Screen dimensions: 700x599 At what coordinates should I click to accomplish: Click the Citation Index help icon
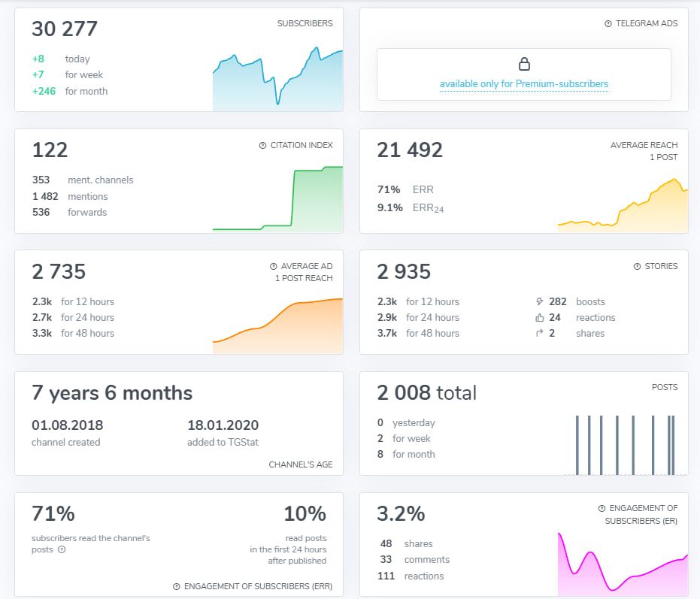point(262,146)
